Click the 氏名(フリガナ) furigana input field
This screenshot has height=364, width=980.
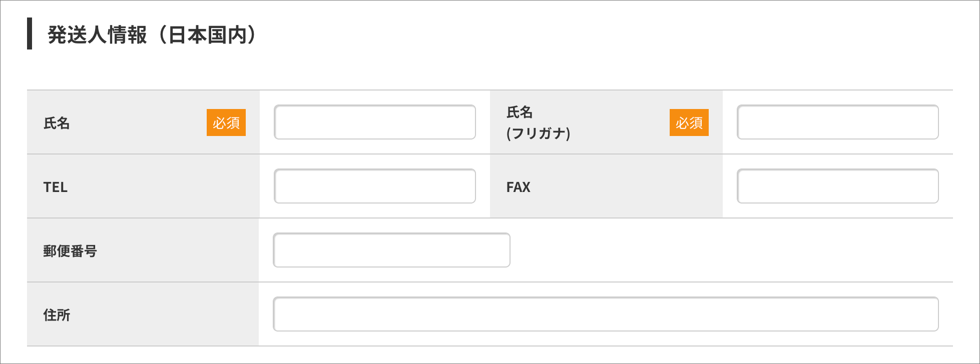pyautogui.click(x=837, y=122)
